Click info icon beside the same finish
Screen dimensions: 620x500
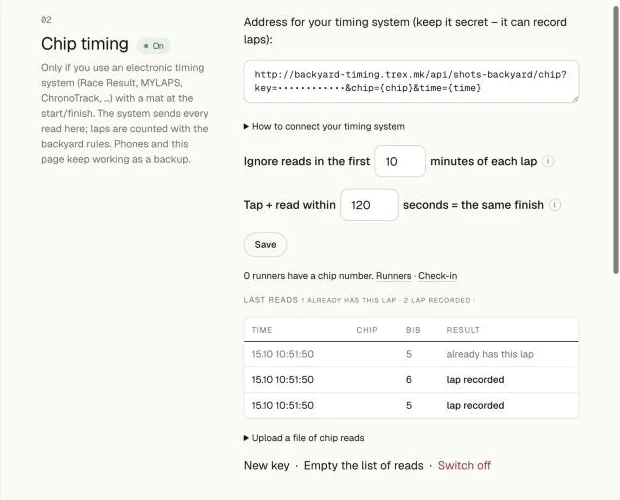(555, 205)
